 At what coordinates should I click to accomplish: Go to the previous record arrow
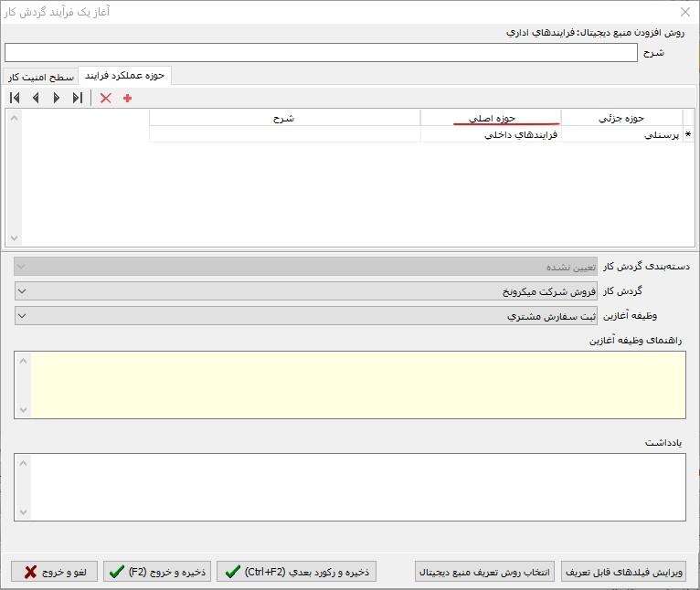tap(36, 98)
